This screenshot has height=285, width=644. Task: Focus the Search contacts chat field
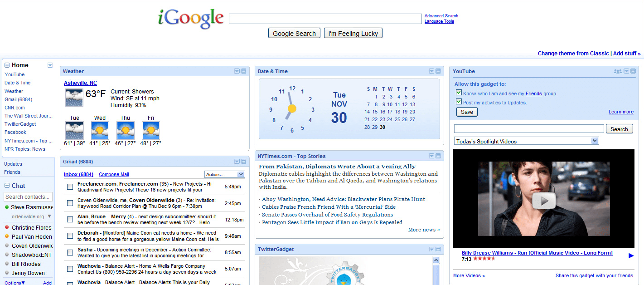point(28,197)
